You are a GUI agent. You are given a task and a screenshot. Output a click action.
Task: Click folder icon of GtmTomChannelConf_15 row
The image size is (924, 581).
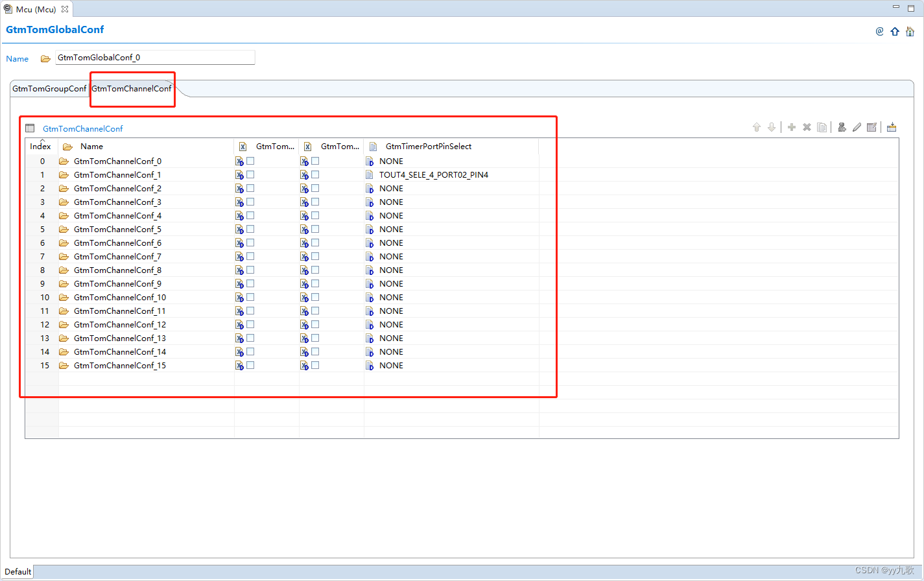(64, 365)
